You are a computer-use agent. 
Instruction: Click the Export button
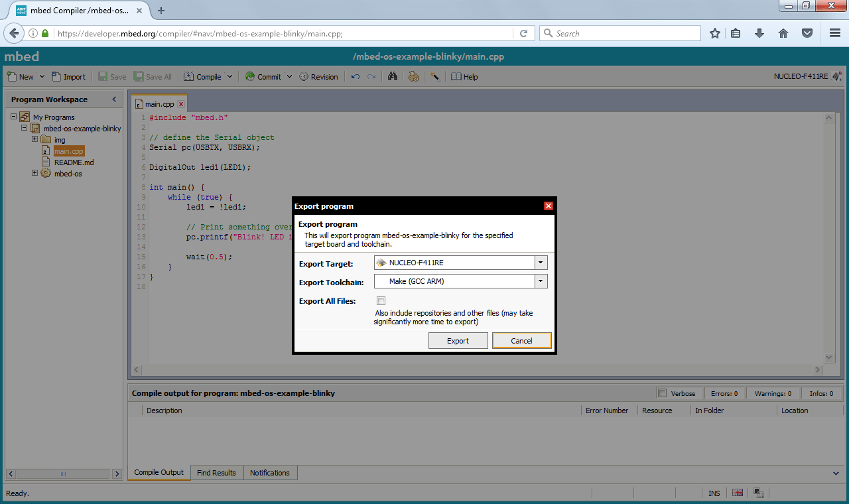pos(458,340)
